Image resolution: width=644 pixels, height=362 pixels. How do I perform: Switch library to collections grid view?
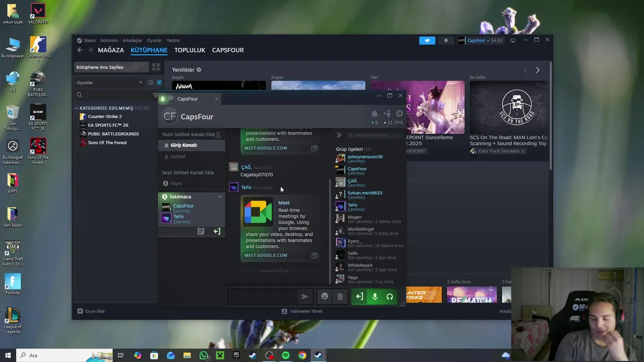pyautogui.click(x=156, y=67)
